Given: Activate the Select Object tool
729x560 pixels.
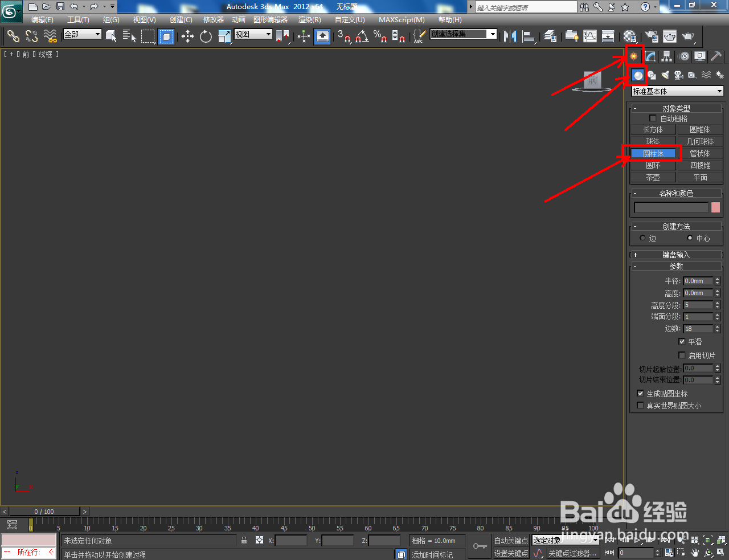Looking at the screenshot, I should click(x=111, y=36).
